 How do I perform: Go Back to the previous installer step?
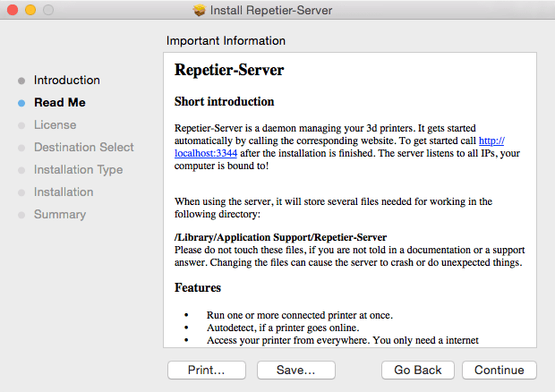(x=417, y=370)
